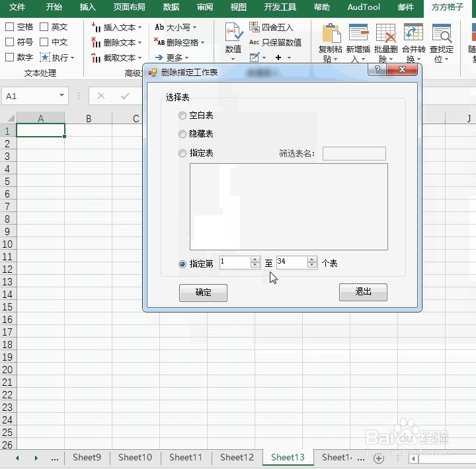
Task: Open the 合并转换 merge convert tool
Action: click(x=413, y=43)
